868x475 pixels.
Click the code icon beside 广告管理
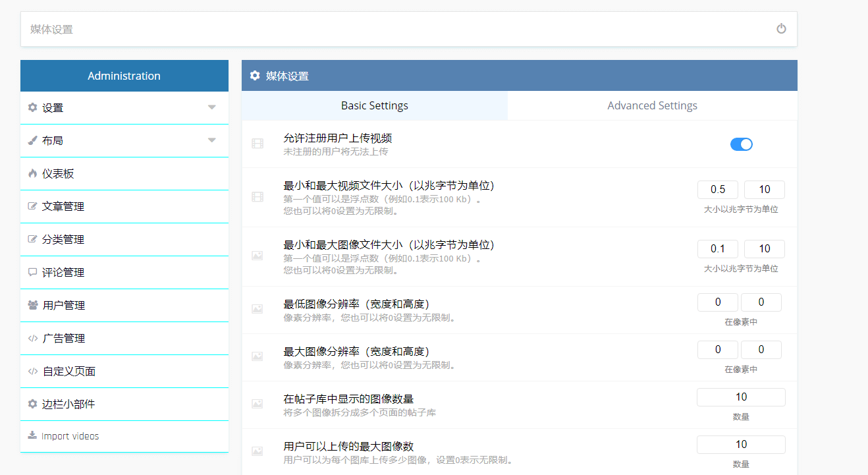[x=32, y=338]
